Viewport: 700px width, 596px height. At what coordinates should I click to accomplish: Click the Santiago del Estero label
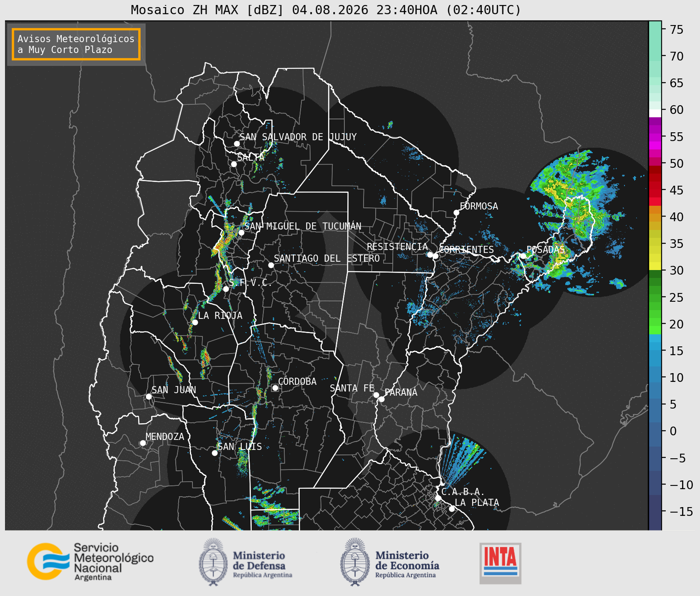tap(327, 258)
